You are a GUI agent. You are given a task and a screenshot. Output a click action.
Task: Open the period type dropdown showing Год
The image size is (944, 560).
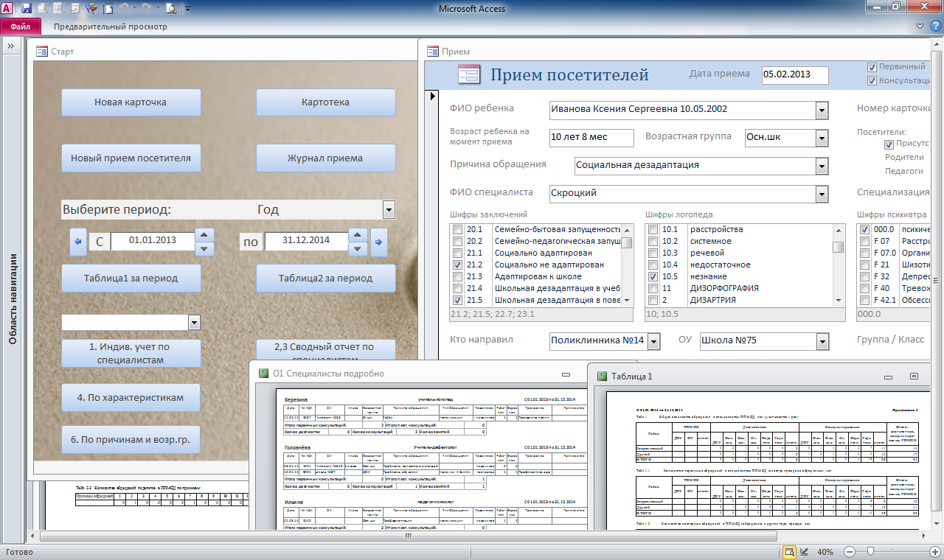(389, 210)
